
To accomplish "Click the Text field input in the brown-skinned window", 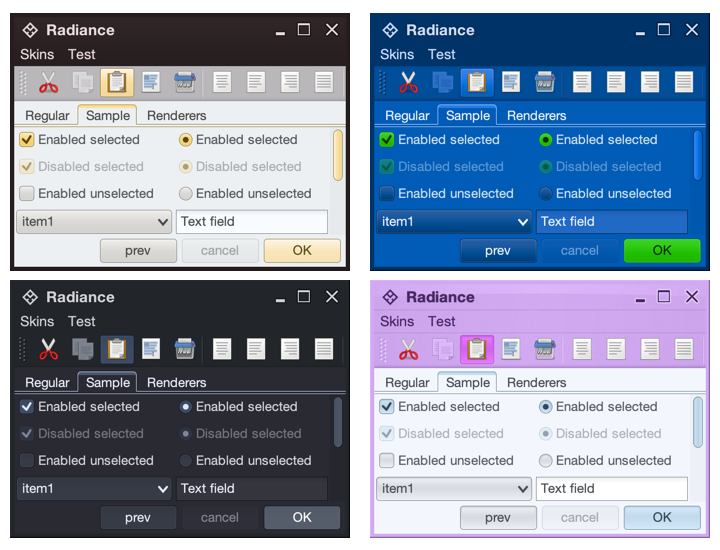I will [252, 222].
